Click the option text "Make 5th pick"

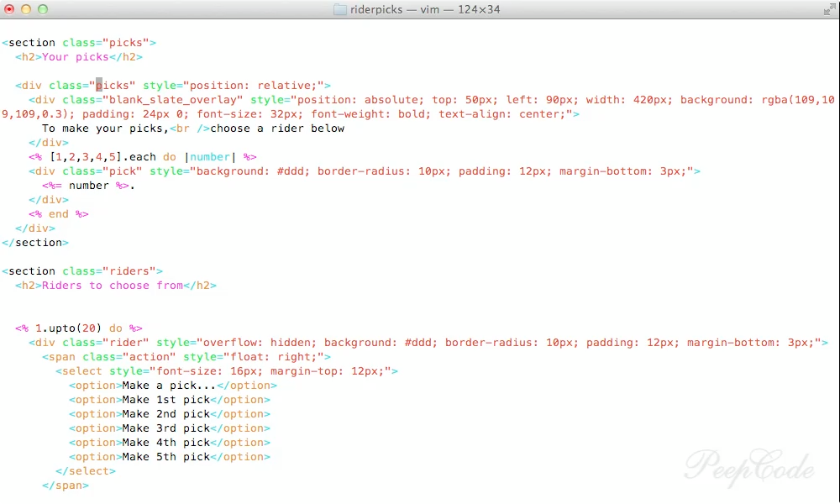pyautogui.click(x=166, y=457)
